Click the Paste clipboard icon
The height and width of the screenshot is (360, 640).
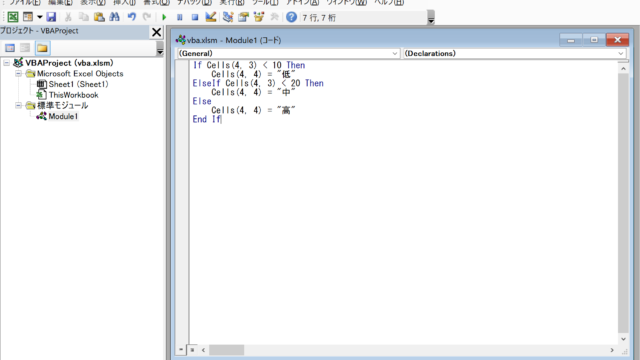pos(99,17)
